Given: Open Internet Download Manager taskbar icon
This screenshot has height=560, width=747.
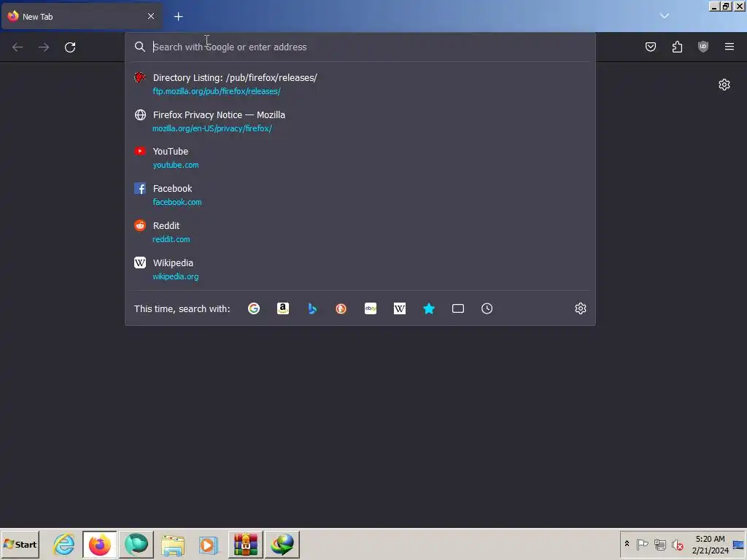Looking at the screenshot, I should [282, 544].
